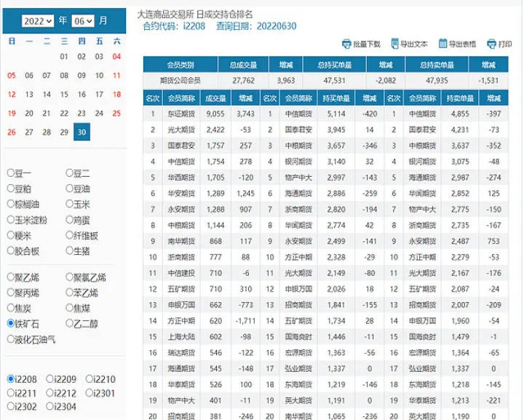This screenshot has width=524, height=420.
Task: Select calendar date 30
Action: (x=82, y=132)
